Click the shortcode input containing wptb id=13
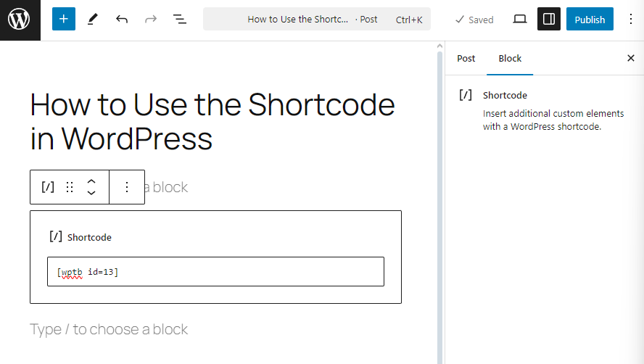The height and width of the screenshot is (364, 644). 215,272
